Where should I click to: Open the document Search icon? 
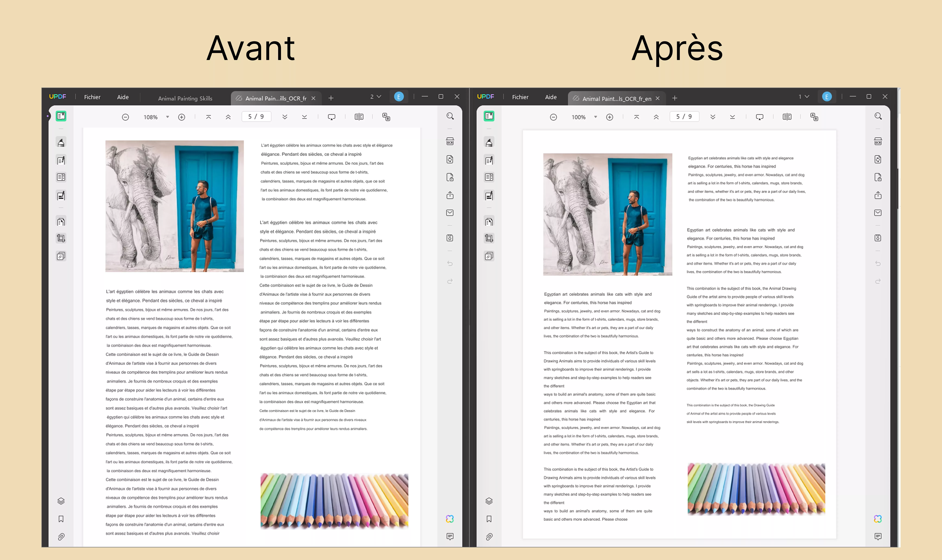(450, 116)
